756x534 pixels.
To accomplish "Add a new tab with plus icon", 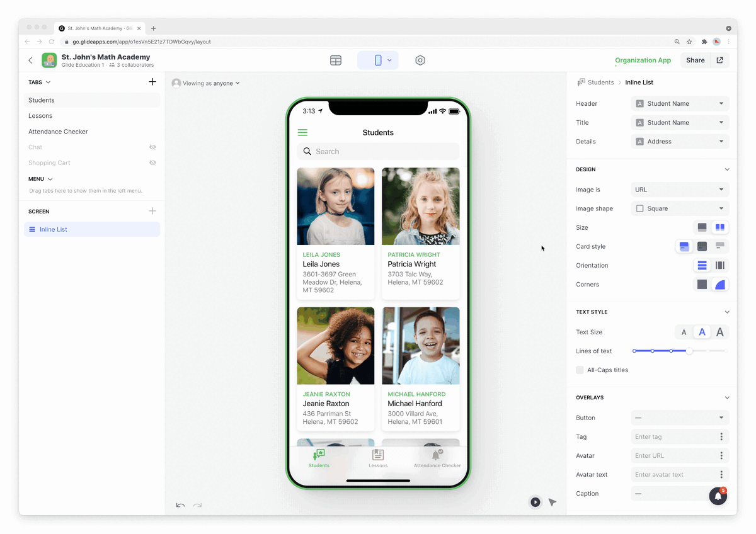I will (152, 82).
